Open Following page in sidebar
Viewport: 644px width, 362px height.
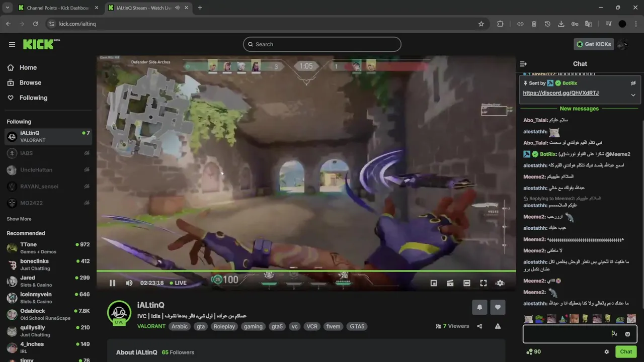[27, 98]
